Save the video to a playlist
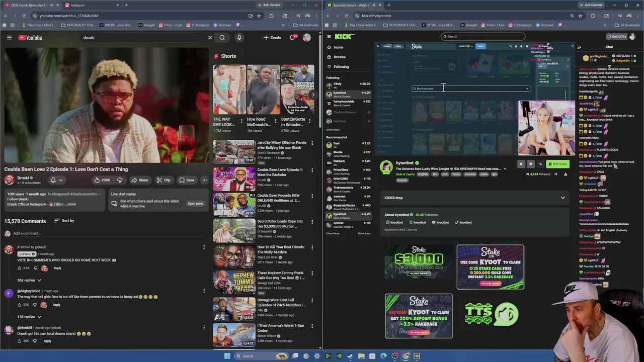 (x=186, y=180)
